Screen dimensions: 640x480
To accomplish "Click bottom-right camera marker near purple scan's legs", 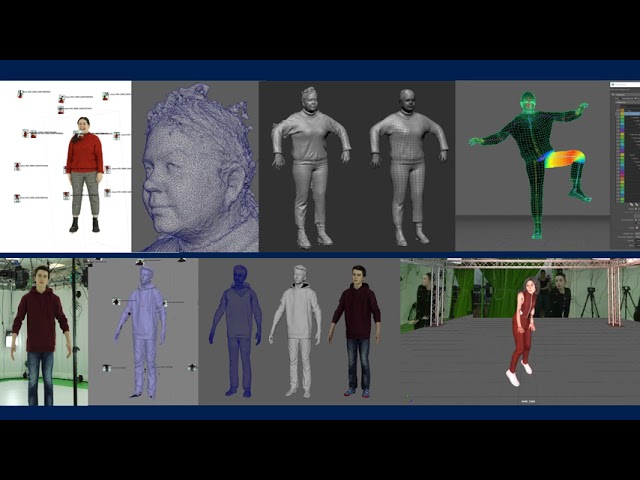I will (x=190, y=367).
